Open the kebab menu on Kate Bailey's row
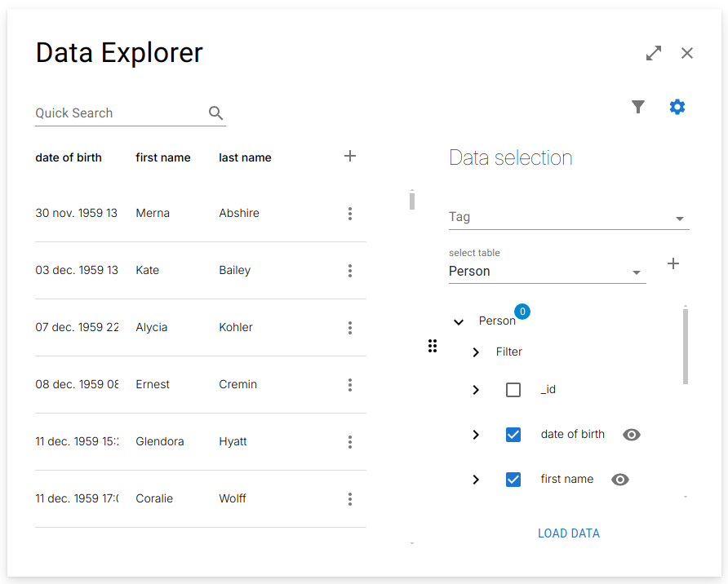728x584 pixels. [350, 271]
